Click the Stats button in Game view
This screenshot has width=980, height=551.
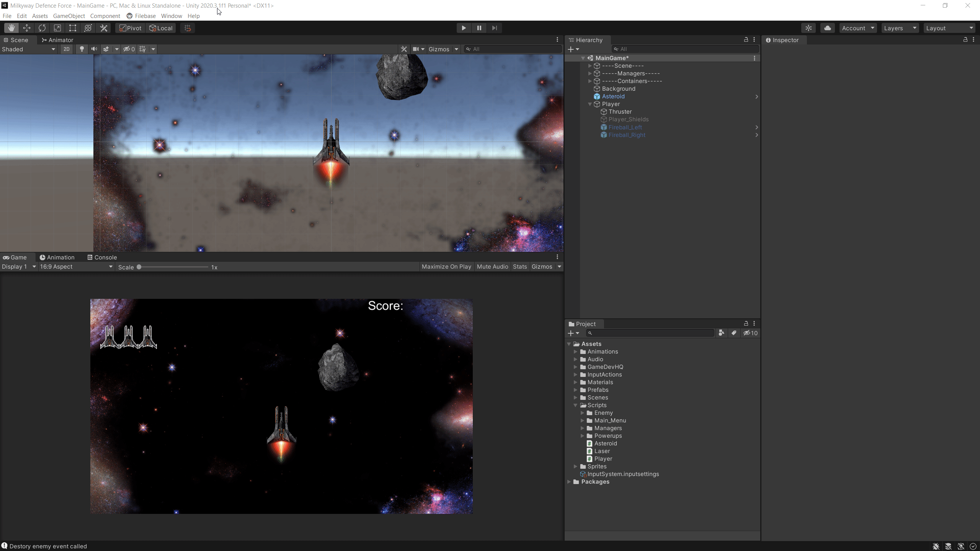click(519, 267)
